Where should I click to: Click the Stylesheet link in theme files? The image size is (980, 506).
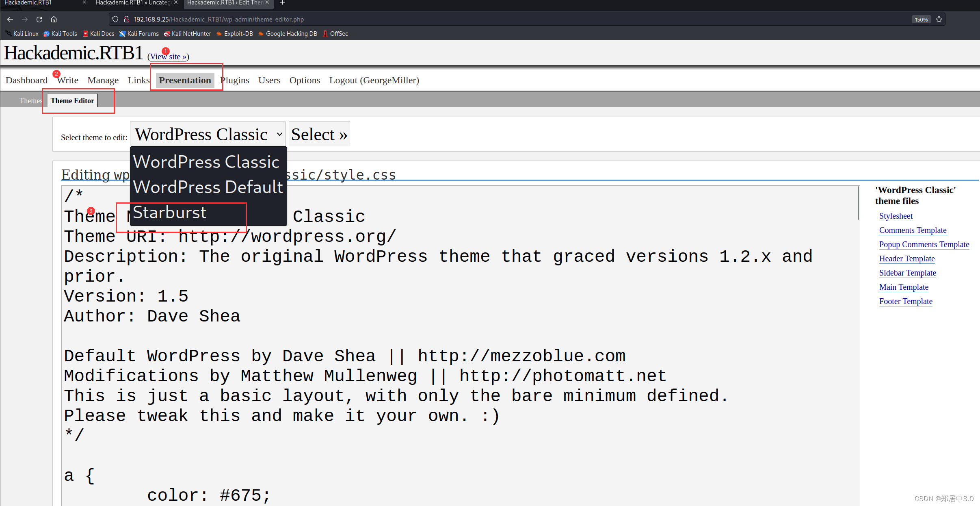(x=896, y=215)
